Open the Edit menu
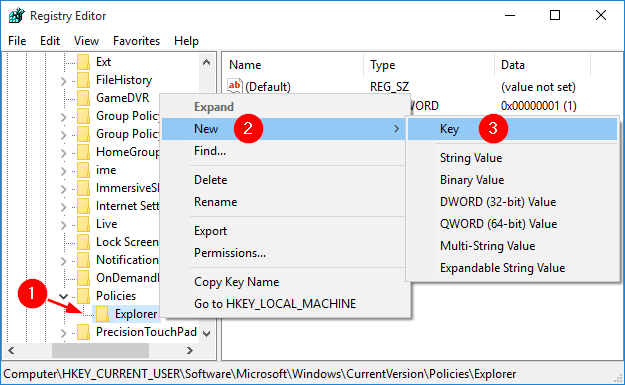The image size is (625, 385). coord(50,41)
